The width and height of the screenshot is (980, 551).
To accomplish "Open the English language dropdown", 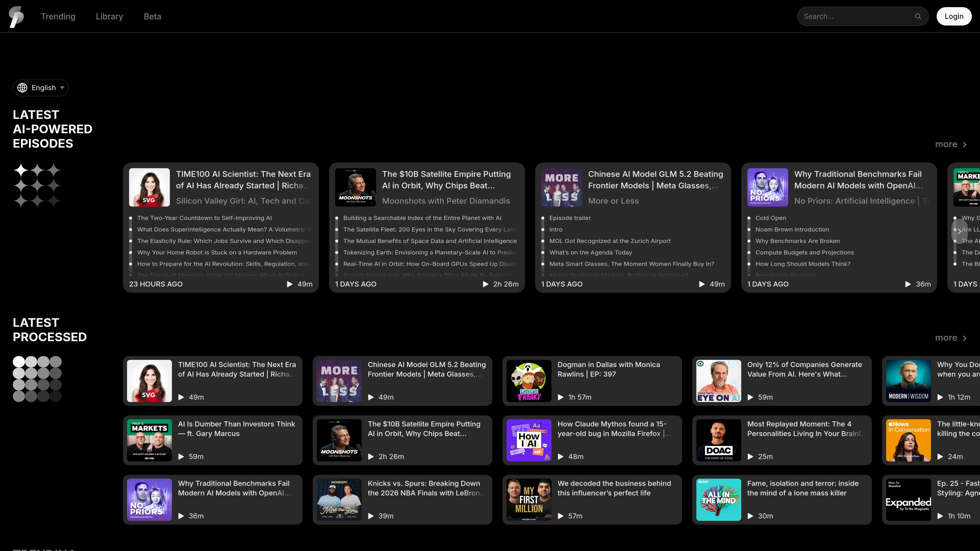I will click(x=41, y=88).
